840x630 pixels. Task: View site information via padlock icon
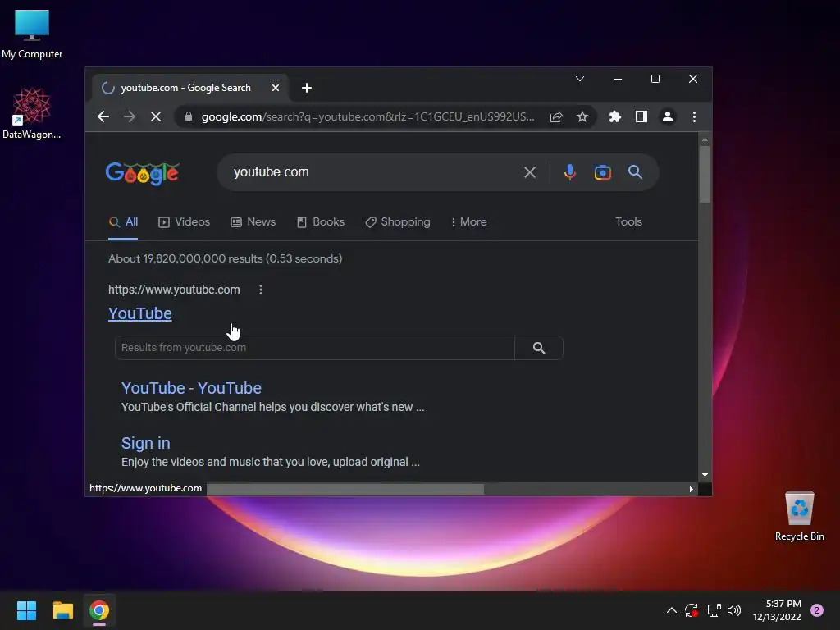[189, 116]
